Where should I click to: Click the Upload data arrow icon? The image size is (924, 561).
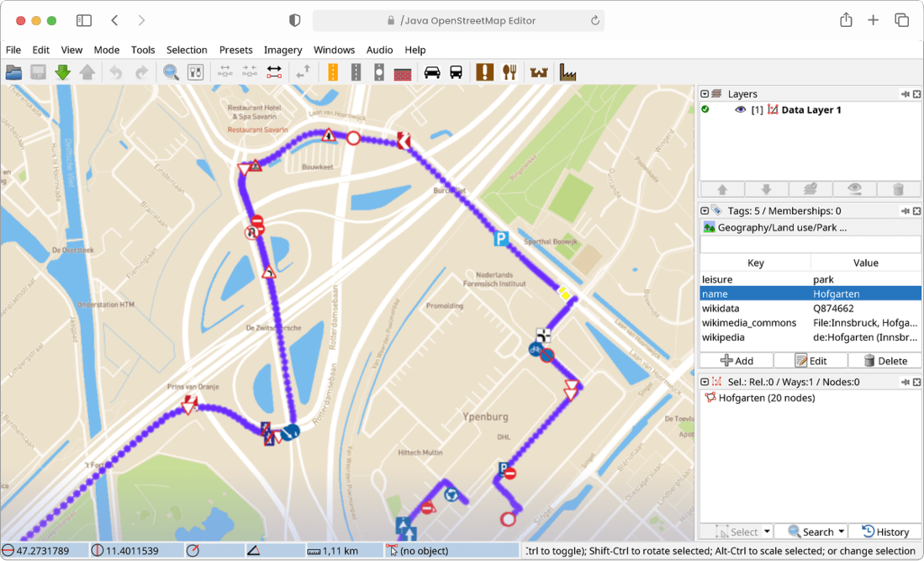(87, 72)
